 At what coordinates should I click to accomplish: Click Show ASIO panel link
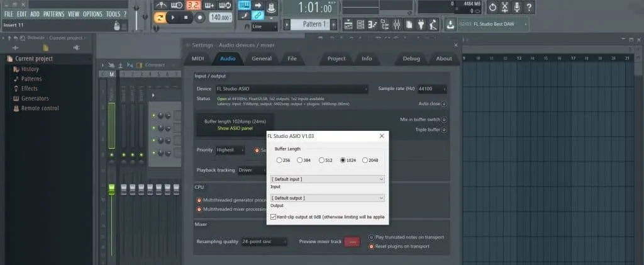(x=235, y=128)
